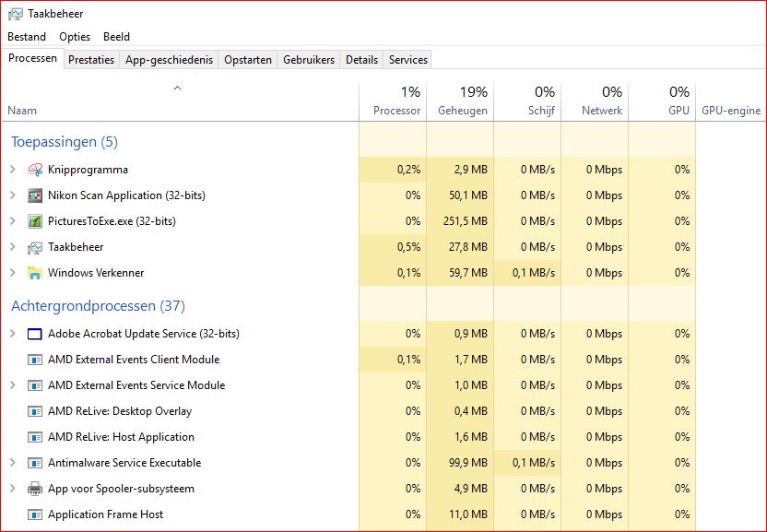Select the AMD External Events Client Module name
This screenshot has height=532, width=767.
pos(134,360)
